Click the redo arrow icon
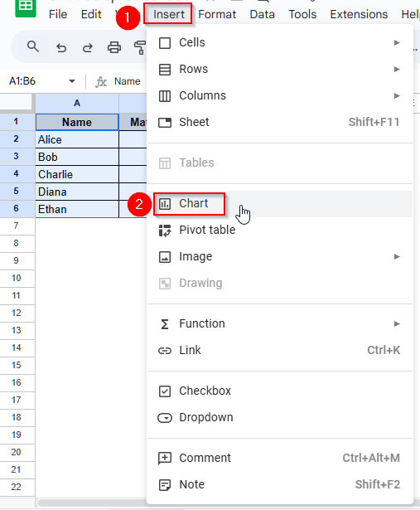The image size is (420, 510). click(x=87, y=48)
